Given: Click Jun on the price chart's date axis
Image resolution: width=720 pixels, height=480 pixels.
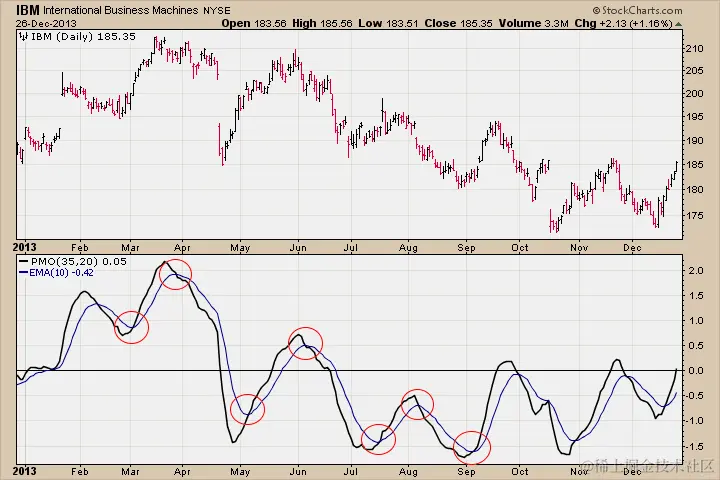Looking at the screenshot, I should click(x=298, y=248).
